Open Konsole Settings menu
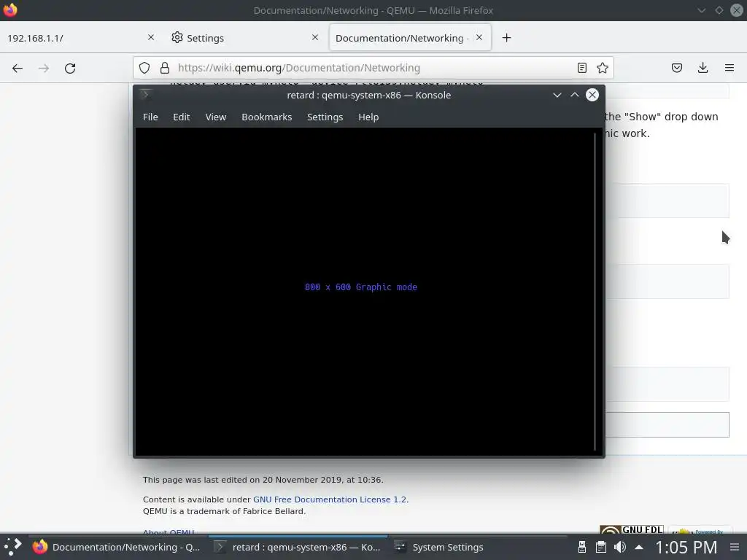The height and width of the screenshot is (560, 747). [325, 117]
